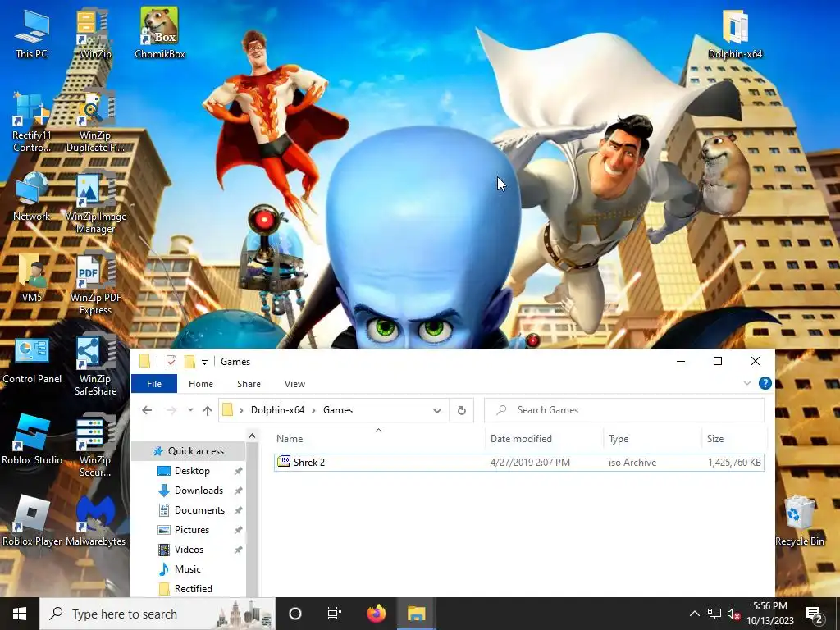Open address bar history dropdown
Viewport: 840px width, 630px height.
point(437,411)
